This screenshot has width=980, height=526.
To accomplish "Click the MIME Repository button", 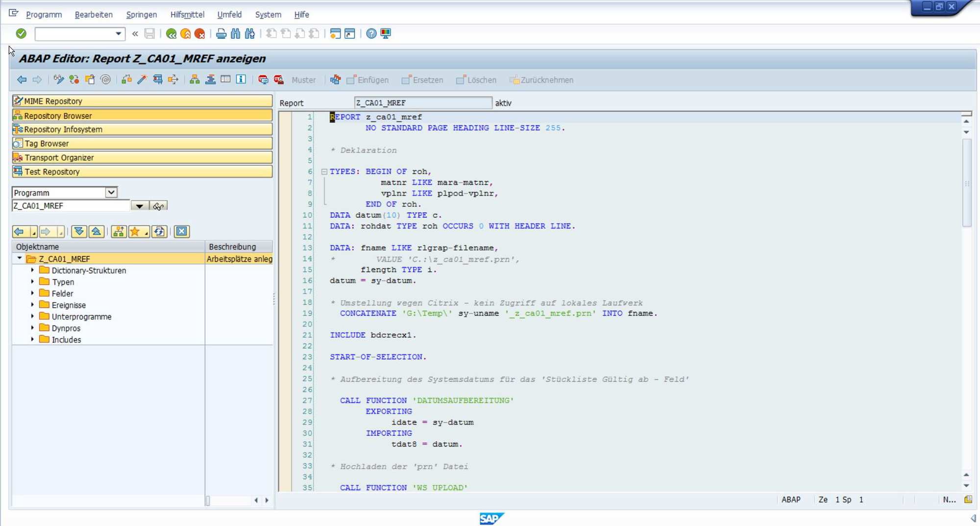I will (142, 101).
